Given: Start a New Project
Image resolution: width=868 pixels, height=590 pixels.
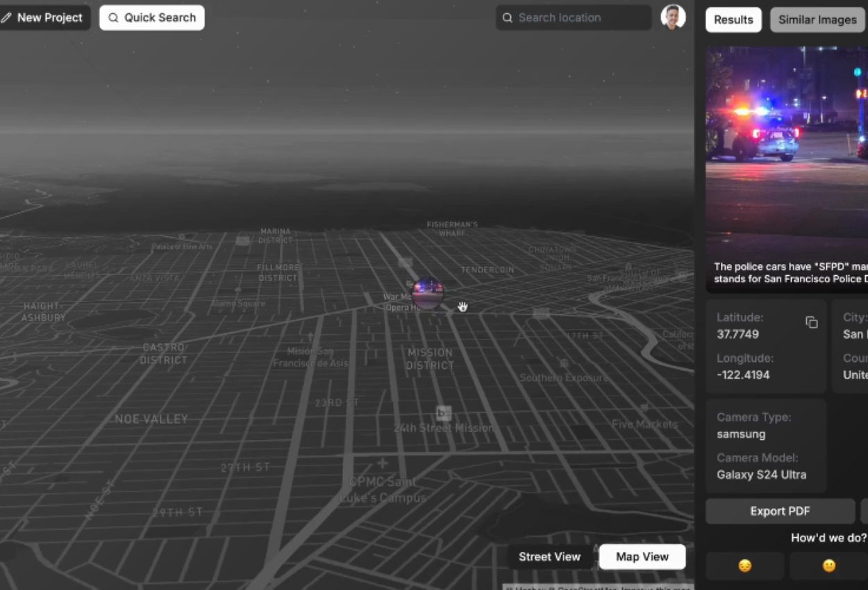Looking at the screenshot, I should click(44, 18).
